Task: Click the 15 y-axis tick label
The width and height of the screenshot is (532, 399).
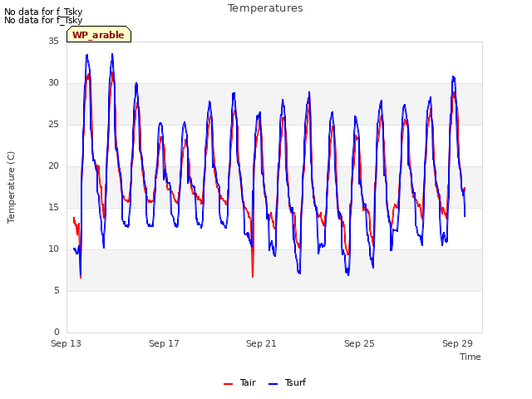Action: pyautogui.click(x=53, y=208)
